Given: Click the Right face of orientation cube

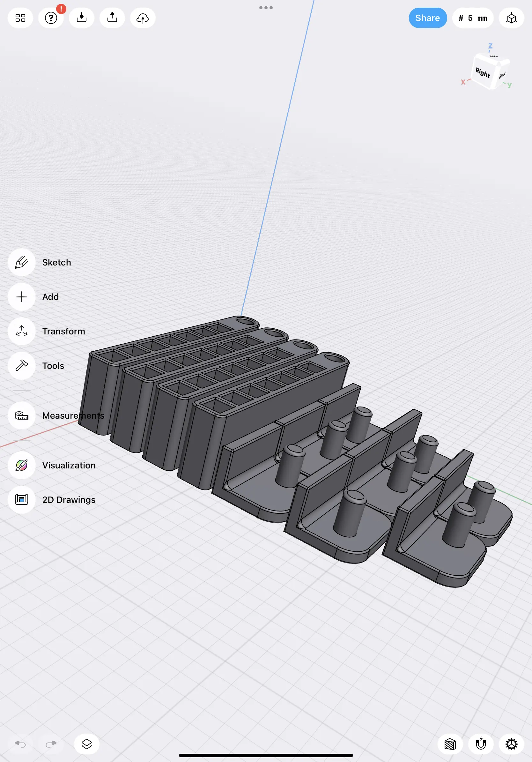Looking at the screenshot, I should 483,72.
